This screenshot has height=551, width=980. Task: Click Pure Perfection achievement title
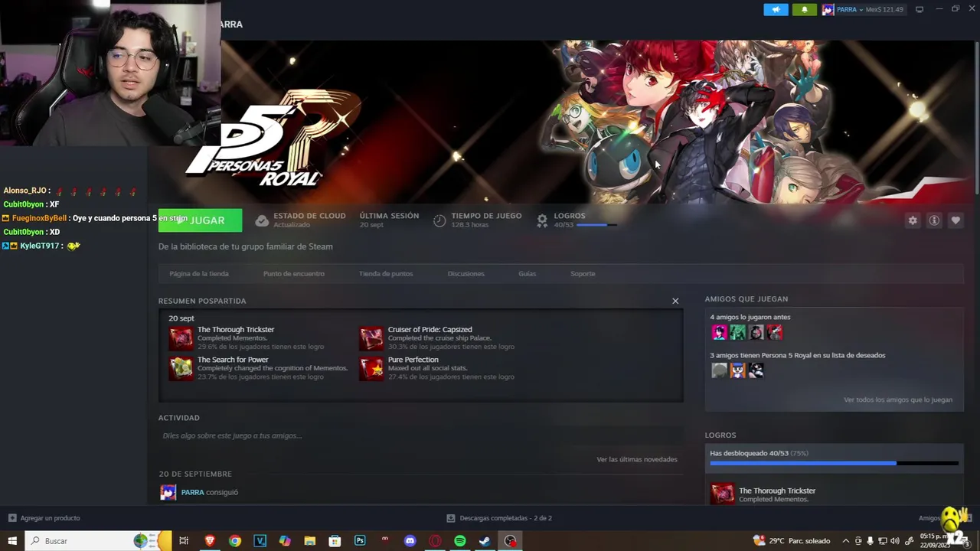[x=413, y=360]
